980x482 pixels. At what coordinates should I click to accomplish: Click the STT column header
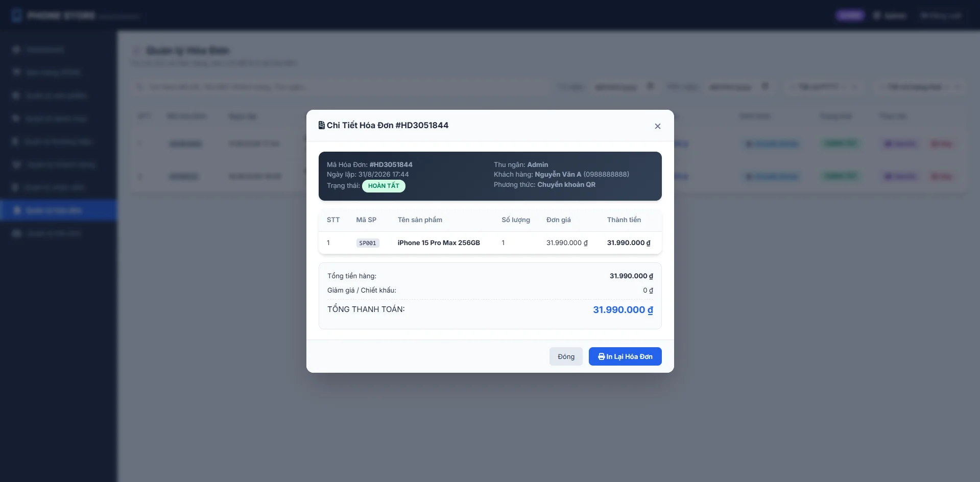[x=333, y=220]
